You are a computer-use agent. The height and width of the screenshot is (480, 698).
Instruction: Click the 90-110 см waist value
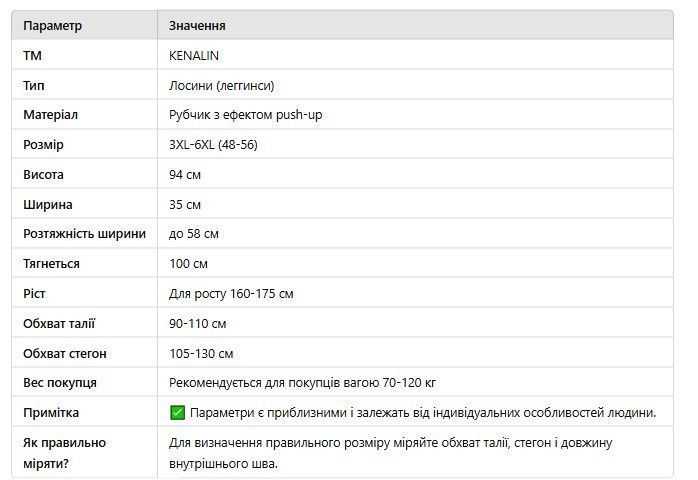coord(198,324)
